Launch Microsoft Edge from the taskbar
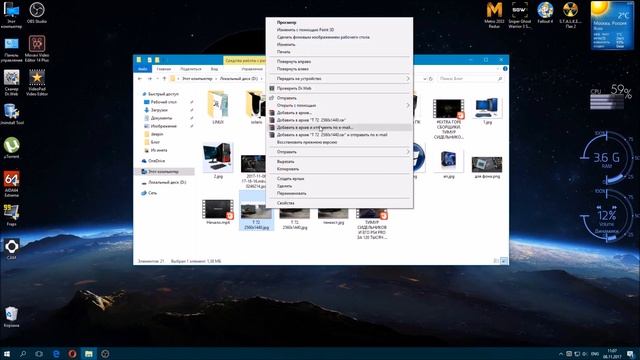640x360 pixels. 56,354
